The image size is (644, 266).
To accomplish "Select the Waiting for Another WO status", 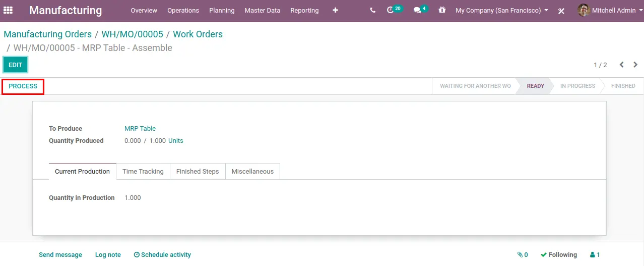I will pos(475,86).
